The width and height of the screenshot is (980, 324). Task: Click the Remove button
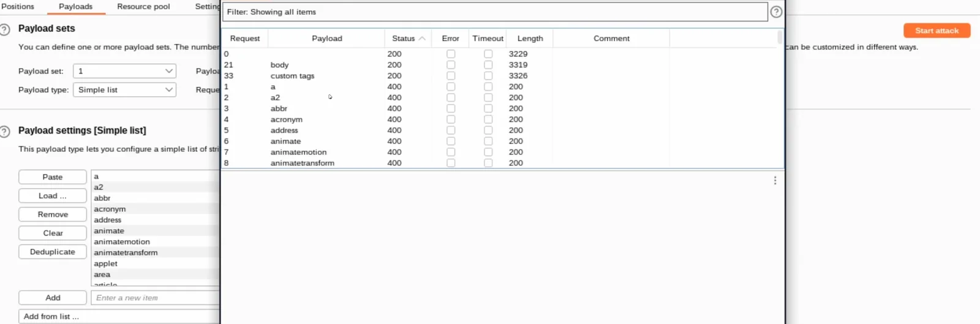point(53,214)
